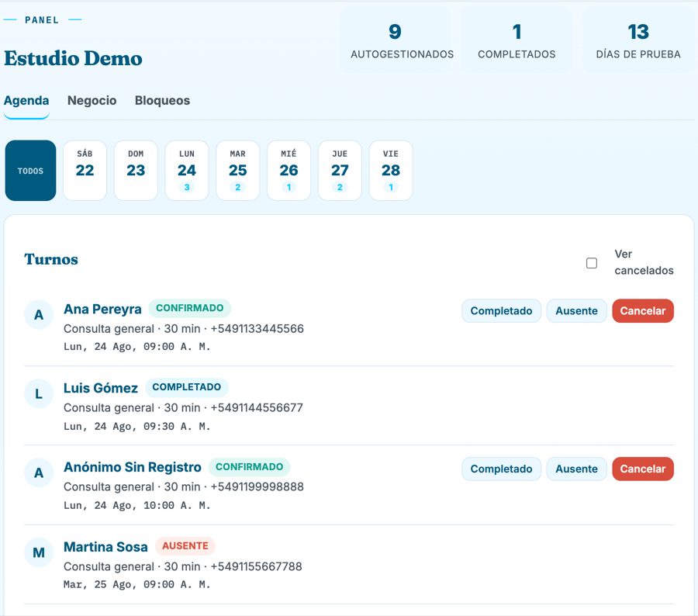Screen dimensions: 698x616
Task: Click Martina Sosa's M avatar
Action: click(39, 552)
